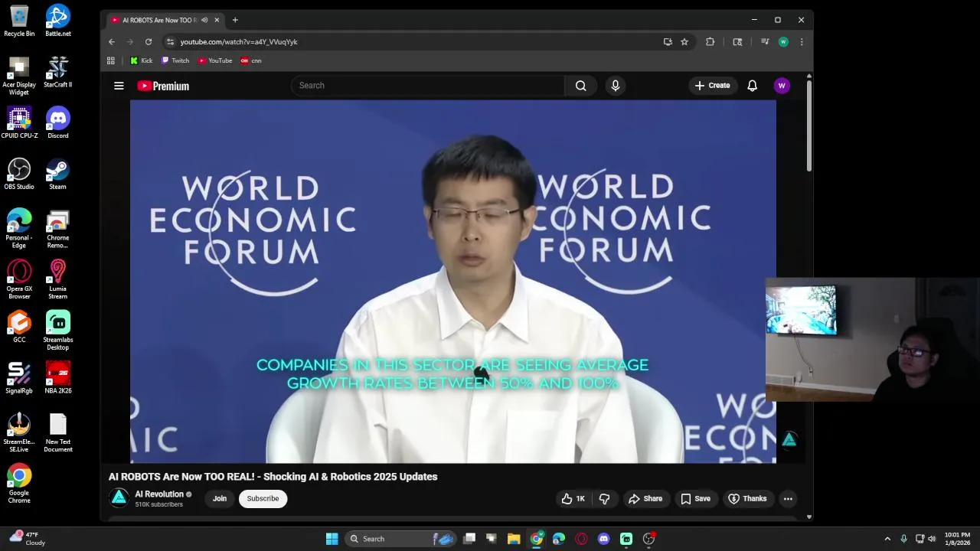Screen dimensions: 980x551
Task: View site information icon in address bar
Action: click(170, 42)
